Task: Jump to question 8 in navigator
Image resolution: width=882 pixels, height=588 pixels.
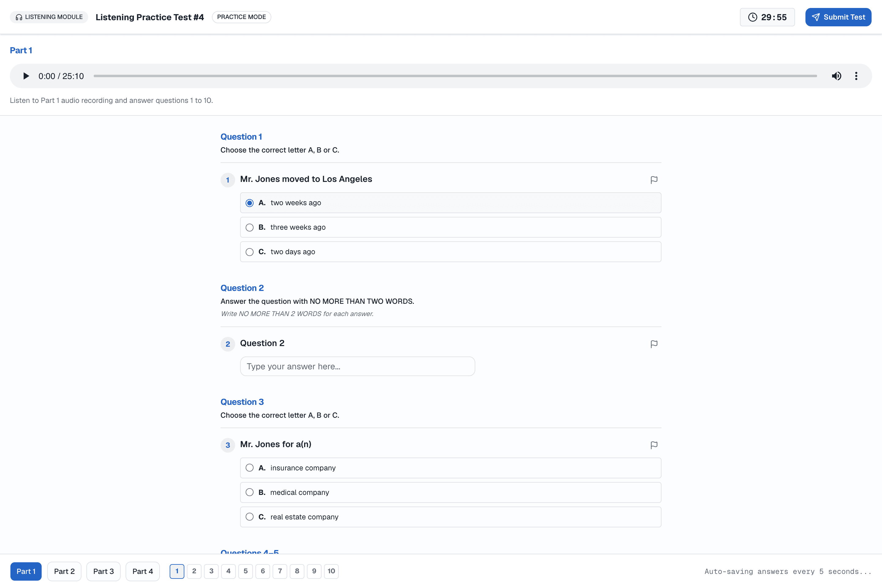Action: click(x=297, y=571)
